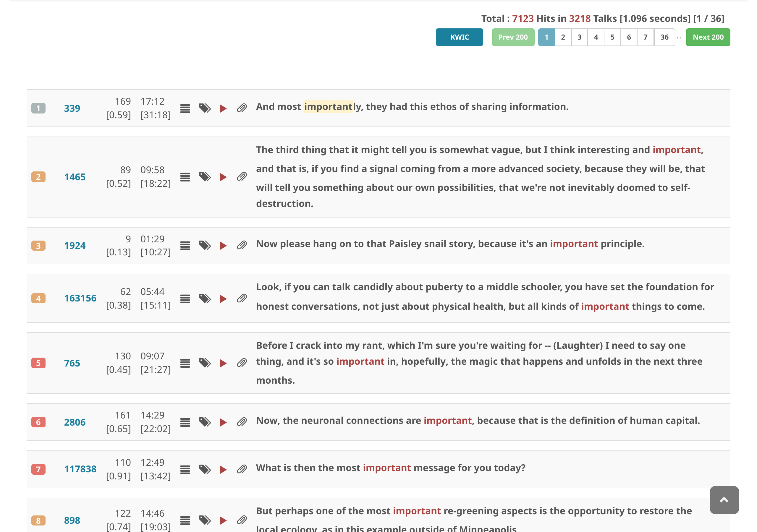Open tags icon for talk 1465
The height and width of the screenshot is (532, 757).
pos(205,177)
